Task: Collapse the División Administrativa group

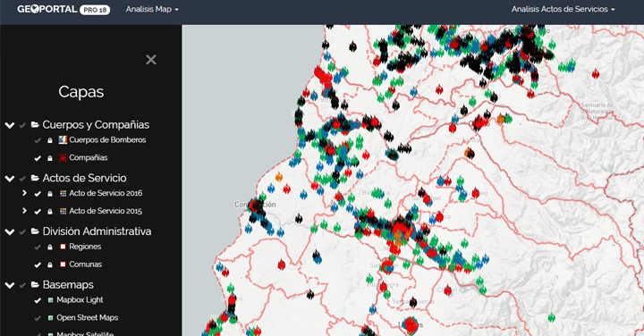Action: tap(10, 231)
